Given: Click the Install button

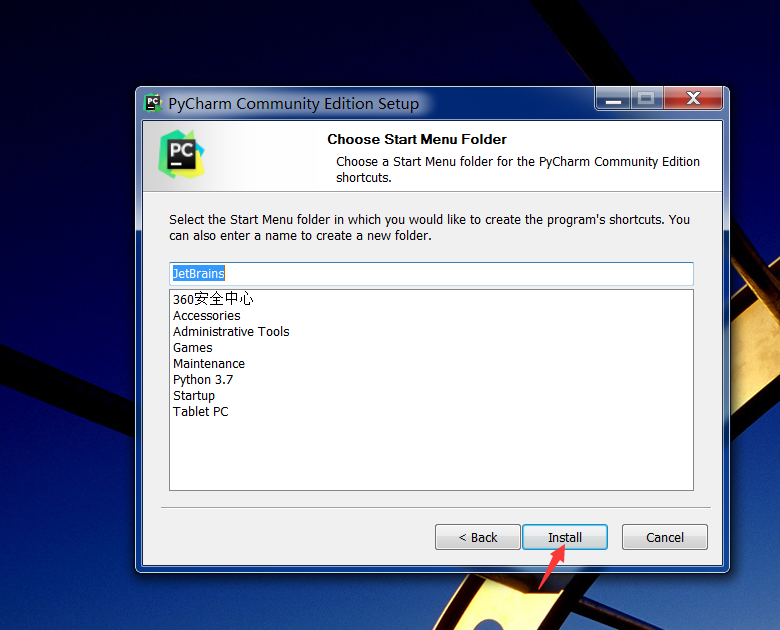Looking at the screenshot, I should tap(565, 537).
